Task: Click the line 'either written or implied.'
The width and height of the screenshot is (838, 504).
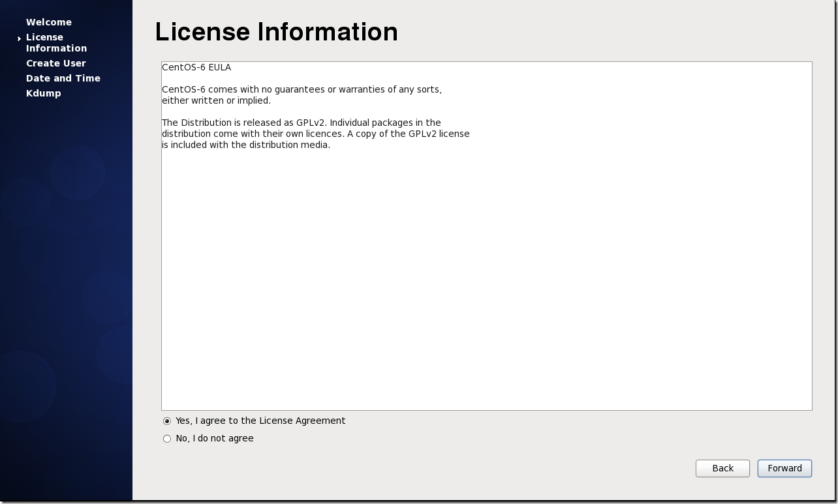Action: (216, 100)
